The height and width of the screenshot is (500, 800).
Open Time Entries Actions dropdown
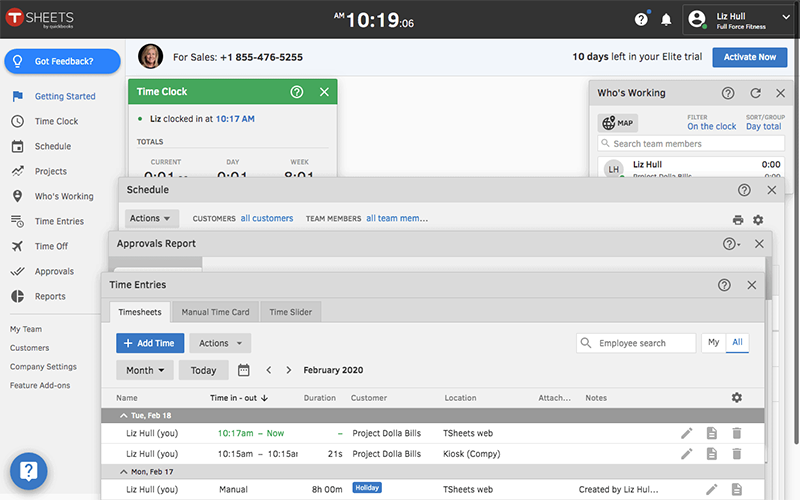[220, 343]
